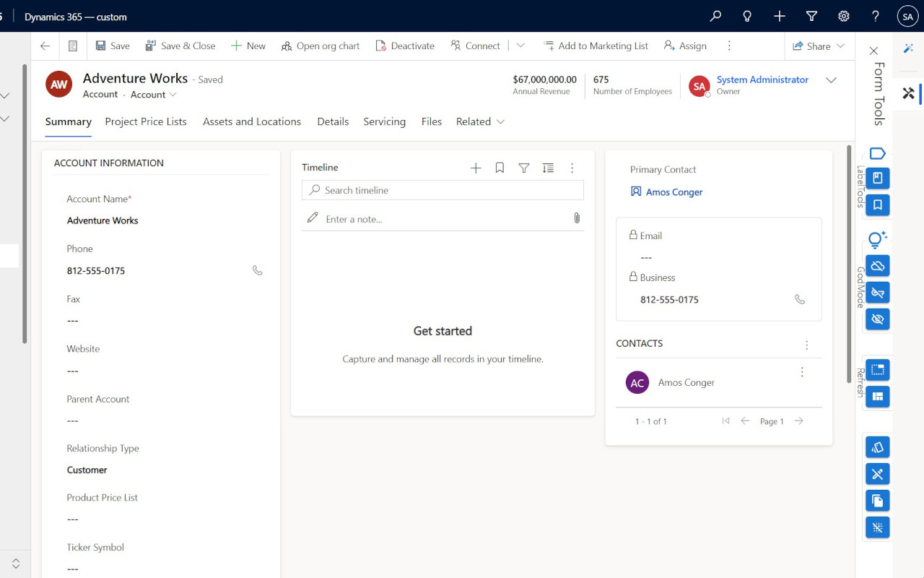
Task: Save the Adventure Works record
Action: (x=113, y=46)
